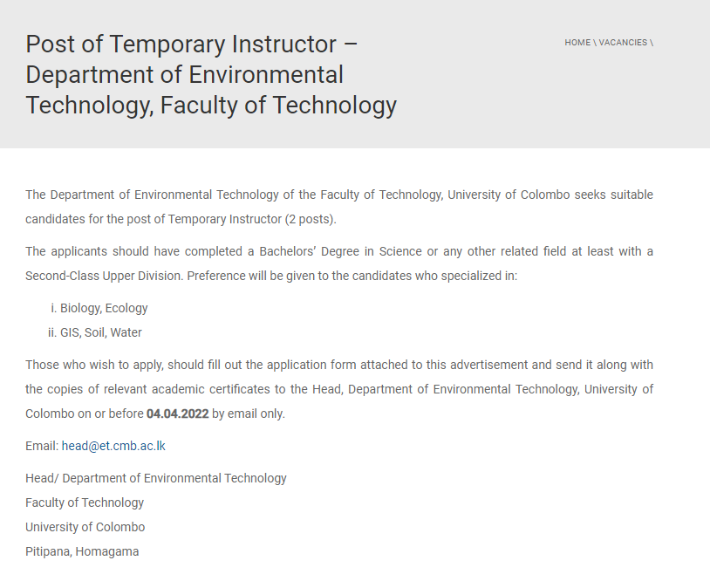Click the 'Faculty of Technology' address line
The image size is (710, 588).
85,503
